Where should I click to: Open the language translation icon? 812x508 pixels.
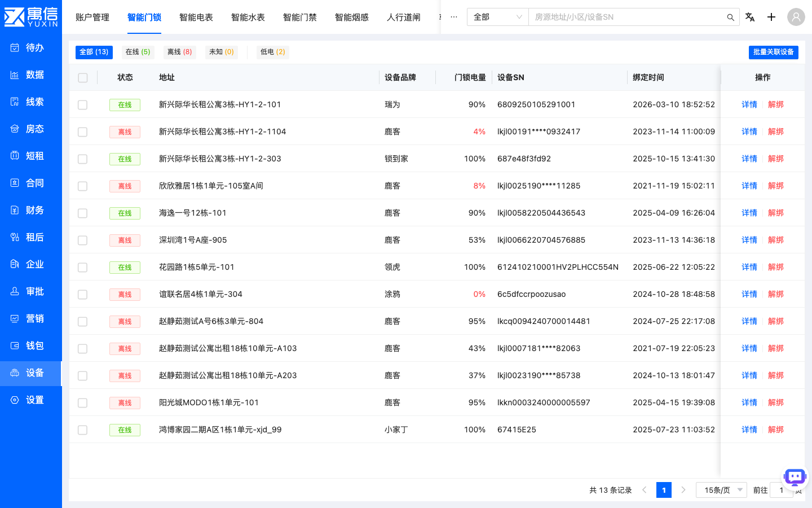coord(750,17)
